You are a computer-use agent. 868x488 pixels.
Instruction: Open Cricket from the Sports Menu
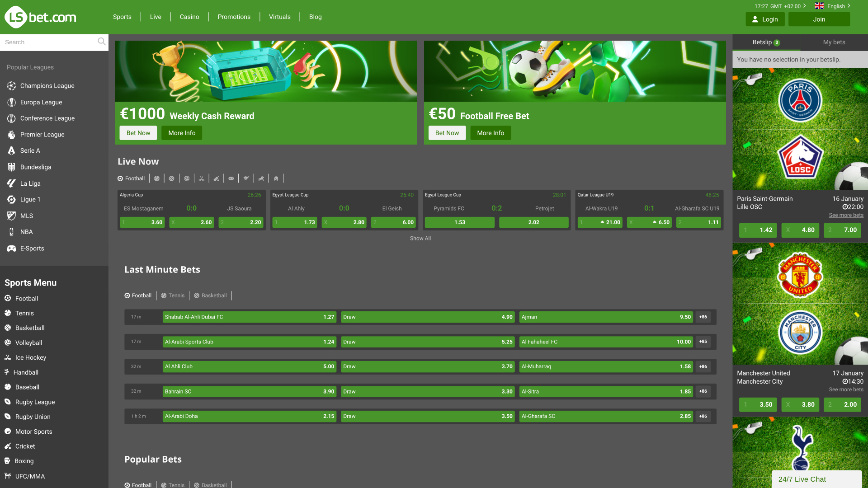[25, 446]
